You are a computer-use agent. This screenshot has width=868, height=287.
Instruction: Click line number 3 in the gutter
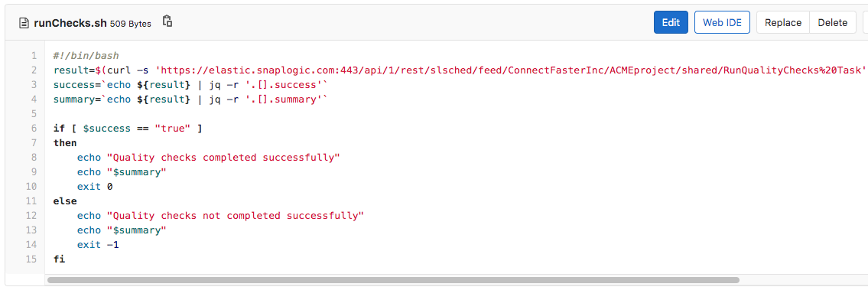click(34, 85)
